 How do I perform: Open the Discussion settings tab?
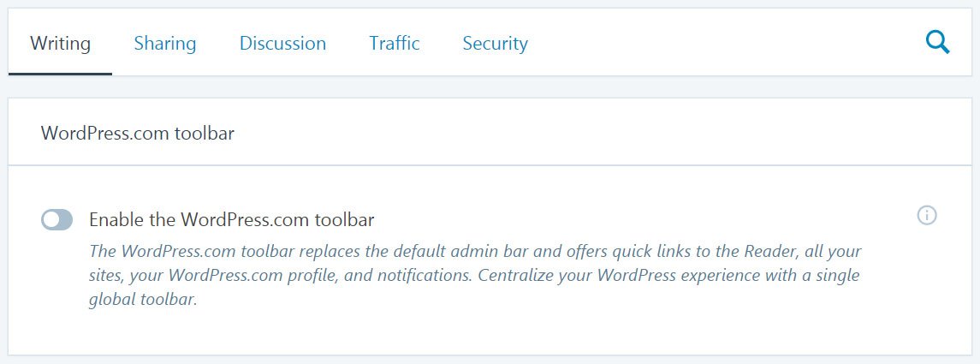282,43
